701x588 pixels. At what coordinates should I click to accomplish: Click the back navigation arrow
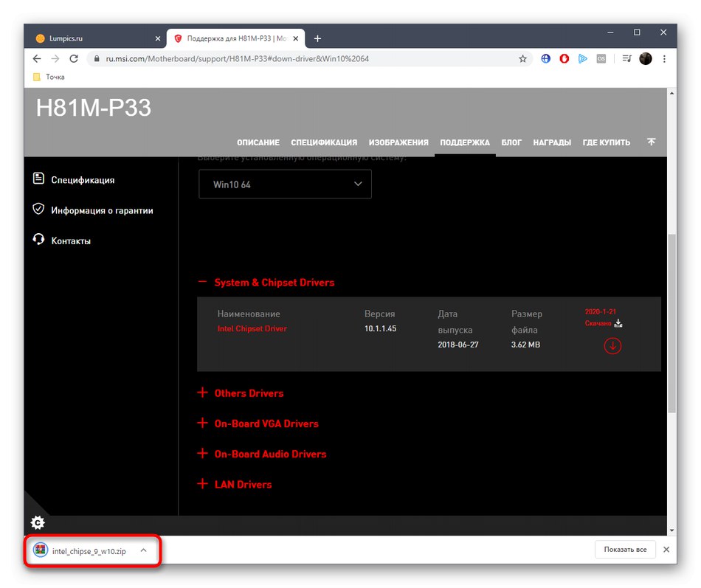[36, 58]
